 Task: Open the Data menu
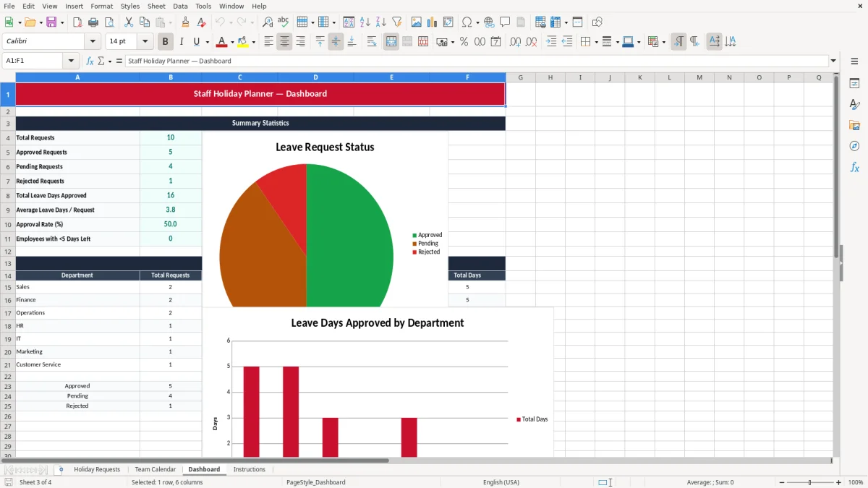pos(180,6)
